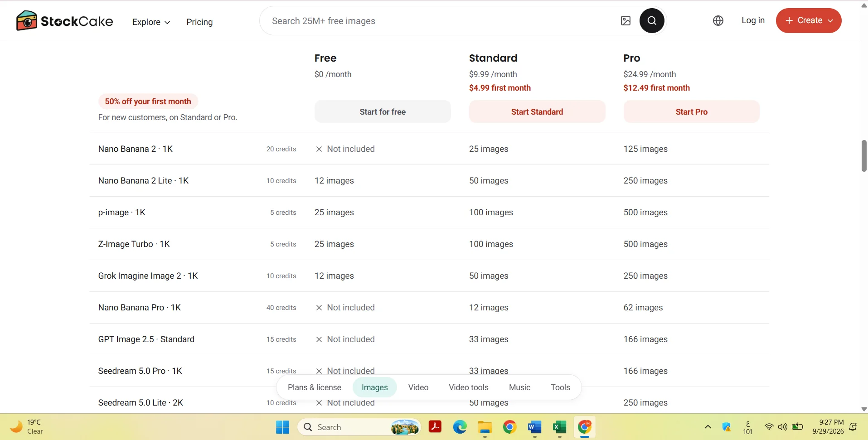Image resolution: width=868 pixels, height=440 pixels.
Task: Open the notifications bell icon
Action: 853,427
